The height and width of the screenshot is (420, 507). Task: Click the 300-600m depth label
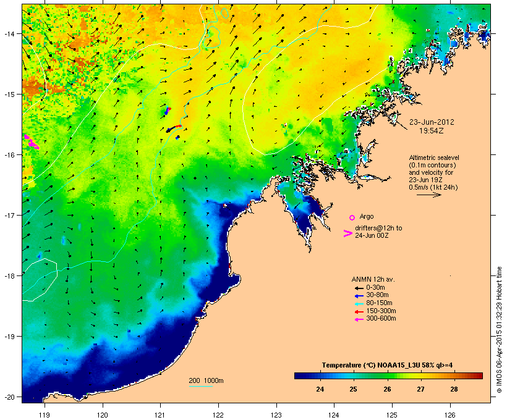pyautogui.click(x=381, y=319)
